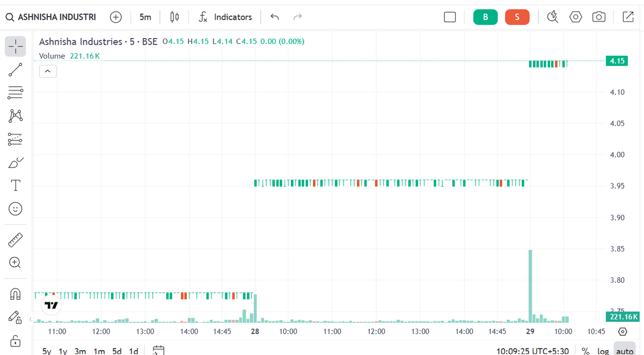Image resolution: width=644 pixels, height=355 pixels.
Task: Click the 221.16K volume axis label
Action: pyautogui.click(x=621, y=317)
